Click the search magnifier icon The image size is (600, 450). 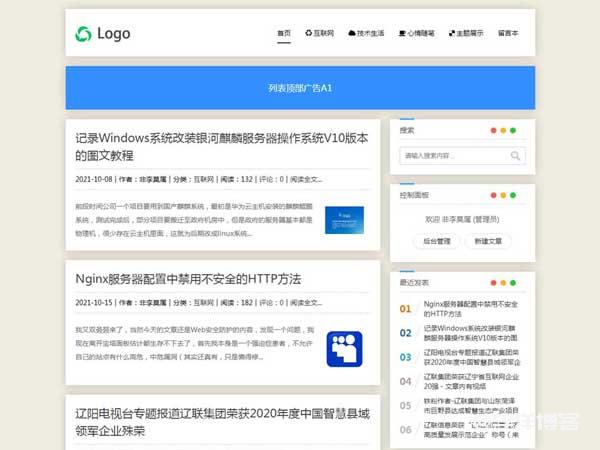[x=515, y=156]
